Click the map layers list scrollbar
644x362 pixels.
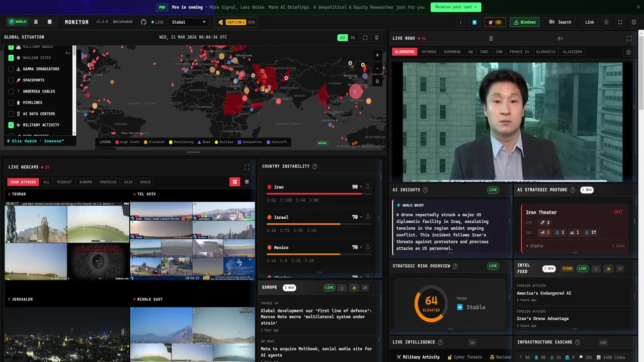(x=74, y=89)
